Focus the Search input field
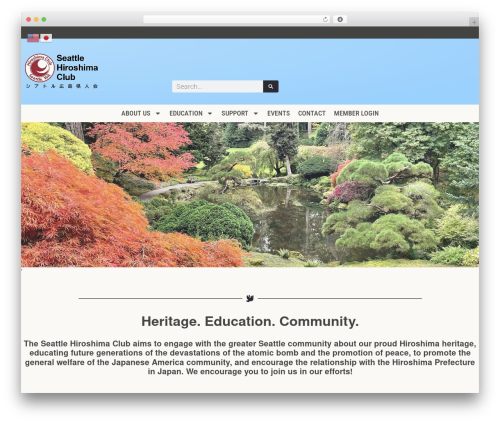 [217, 86]
